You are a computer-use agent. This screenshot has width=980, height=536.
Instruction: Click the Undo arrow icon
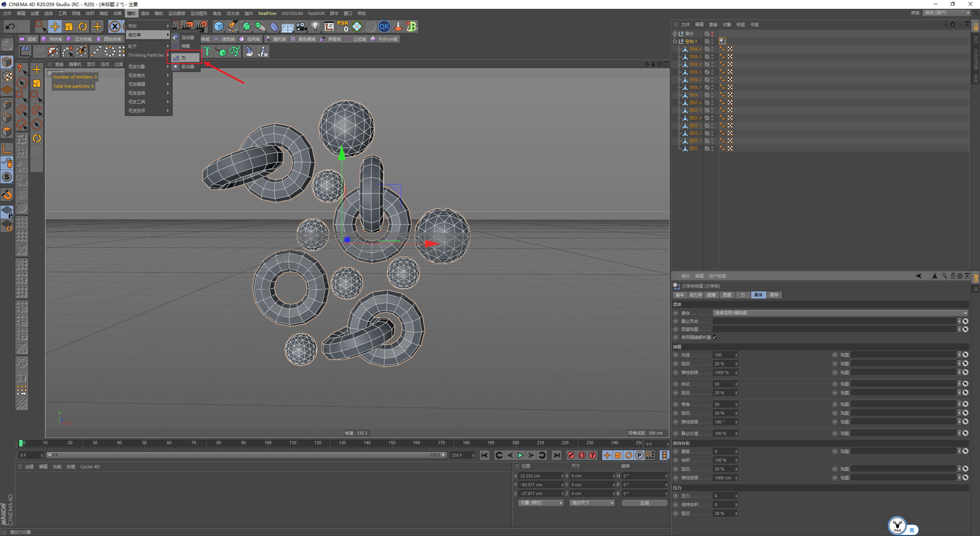tap(10, 26)
